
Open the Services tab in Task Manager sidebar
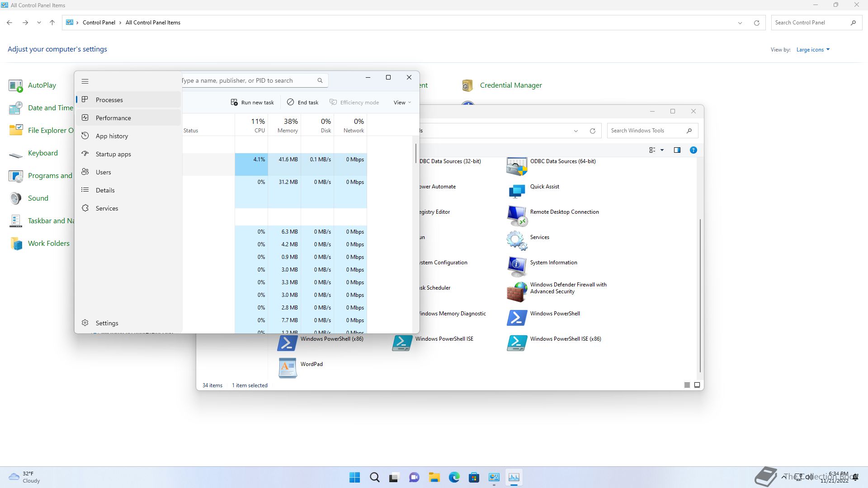pyautogui.click(x=129, y=208)
